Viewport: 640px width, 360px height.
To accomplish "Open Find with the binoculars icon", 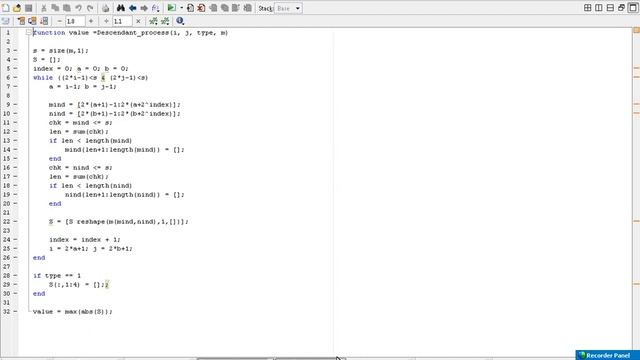I will pos(121,8).
